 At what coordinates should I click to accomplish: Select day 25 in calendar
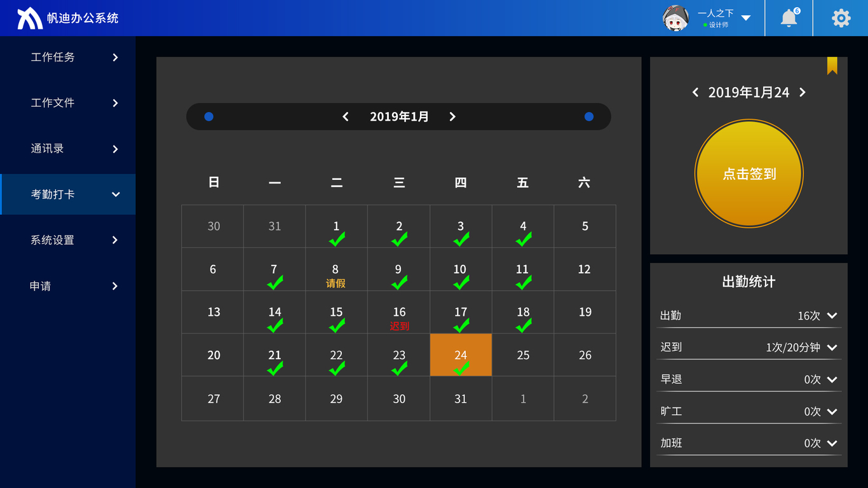pos(523,355)
